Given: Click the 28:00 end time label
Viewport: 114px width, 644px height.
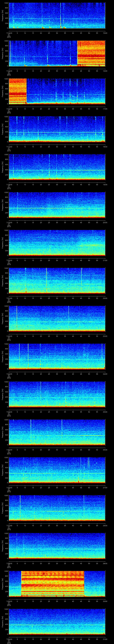Looking at the screenshot, I should (x=105, y=525).
